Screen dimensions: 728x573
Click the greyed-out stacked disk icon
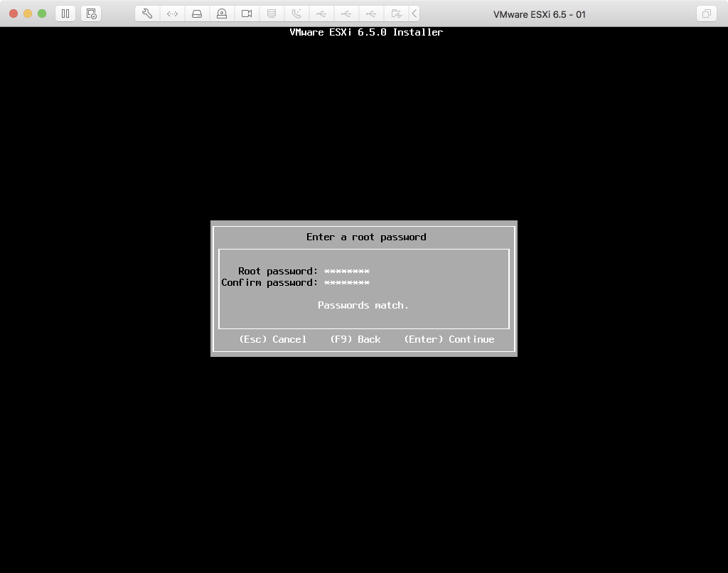pos(272,14)
